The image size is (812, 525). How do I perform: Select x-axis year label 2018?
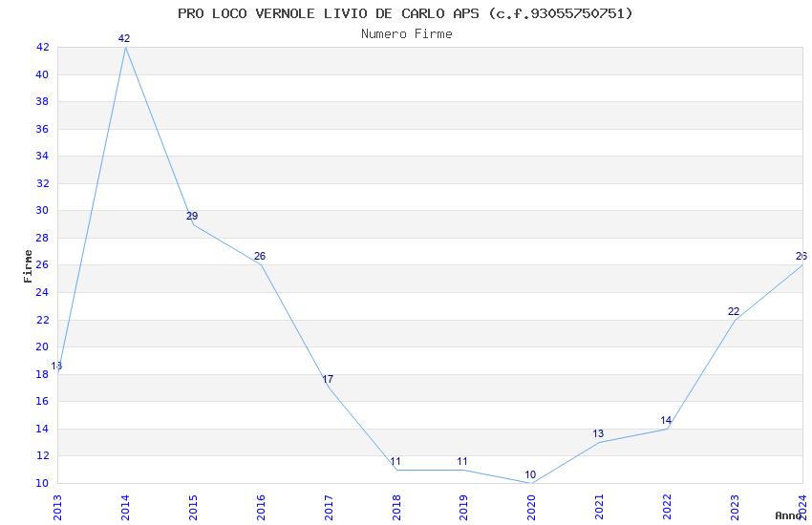click(396, 508)
